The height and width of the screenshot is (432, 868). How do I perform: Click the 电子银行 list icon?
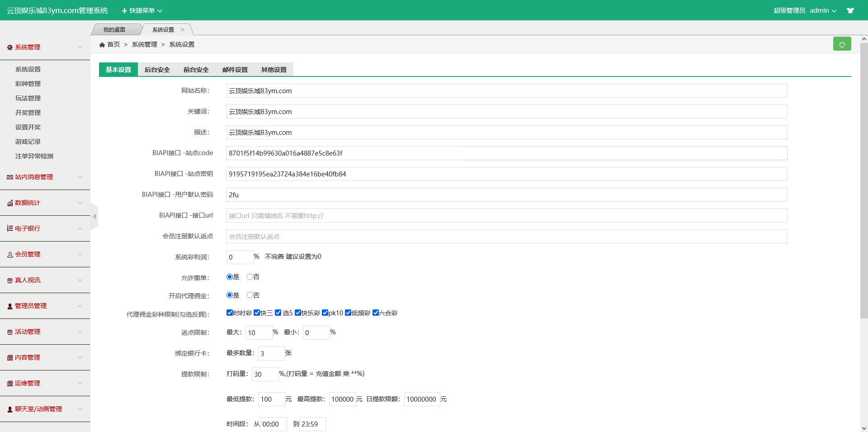point(10,228)
